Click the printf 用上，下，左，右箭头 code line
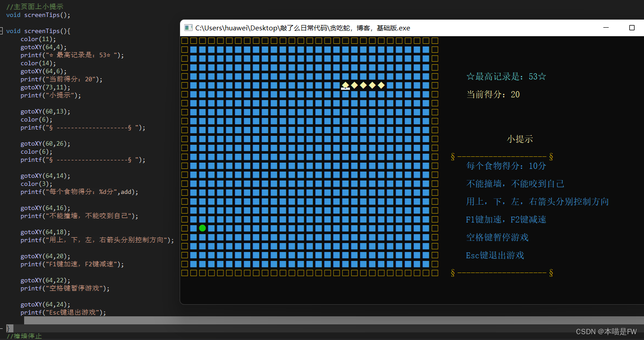This screenshot has height=340, width=644. coord(97,240)
